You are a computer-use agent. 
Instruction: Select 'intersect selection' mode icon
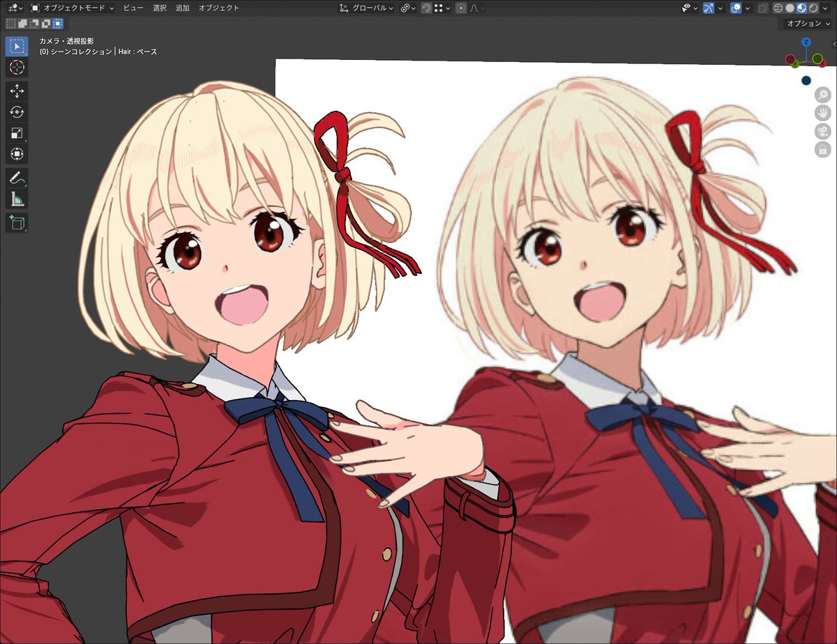point(58,24)
